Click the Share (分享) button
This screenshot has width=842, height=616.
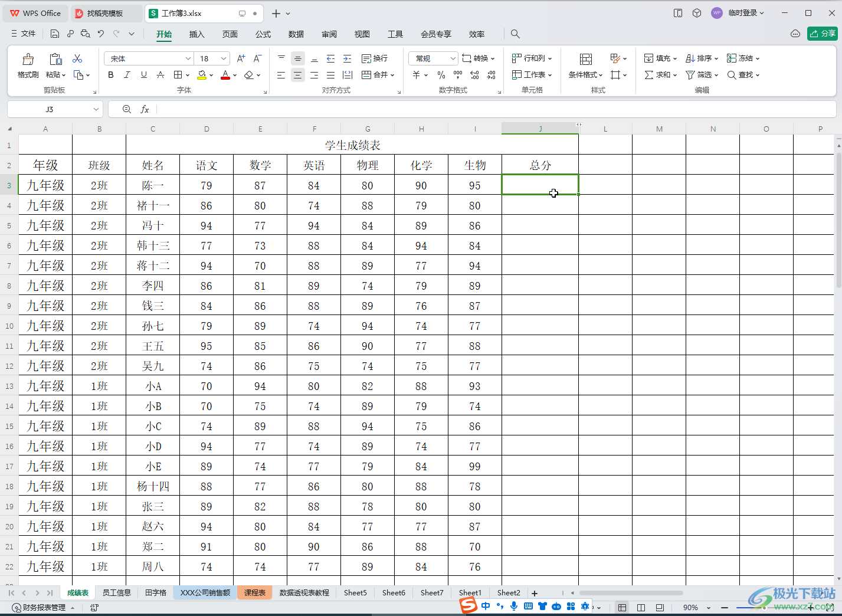point(822,34)
